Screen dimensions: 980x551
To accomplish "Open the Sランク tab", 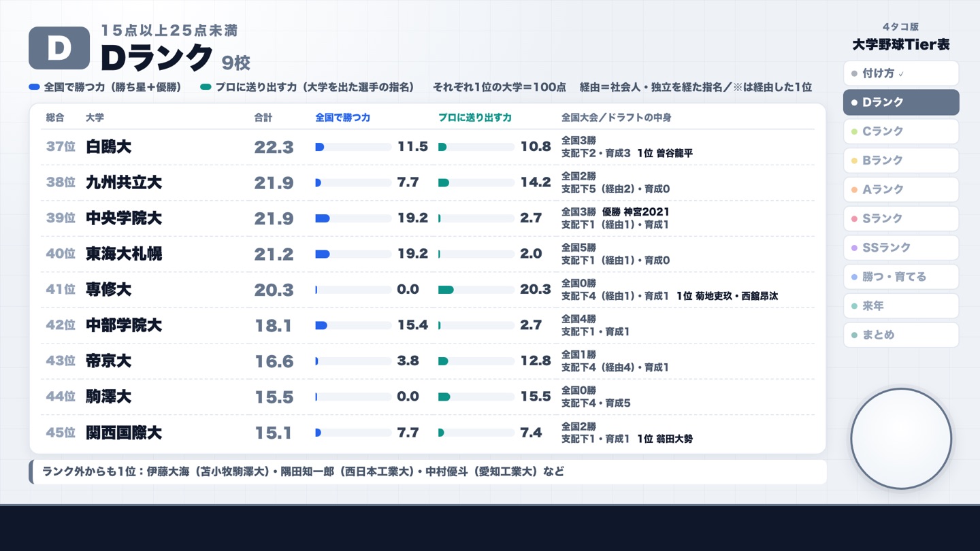I will [901, 218].
